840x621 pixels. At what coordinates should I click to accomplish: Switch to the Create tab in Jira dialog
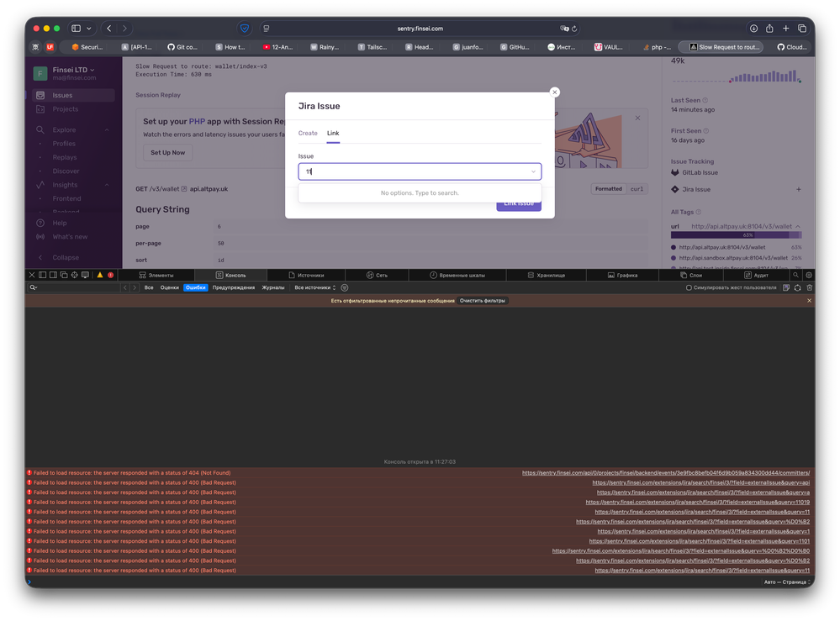(x=308, y=134)
